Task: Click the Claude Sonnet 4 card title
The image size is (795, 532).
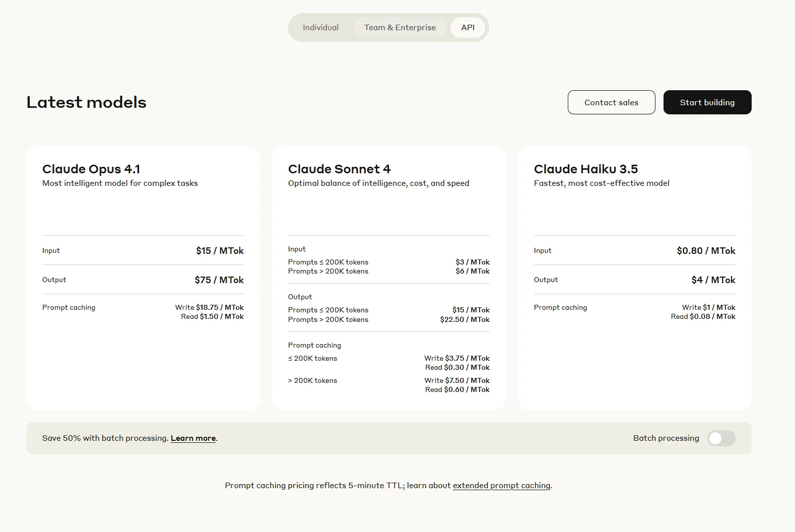Action: point(339,169)
